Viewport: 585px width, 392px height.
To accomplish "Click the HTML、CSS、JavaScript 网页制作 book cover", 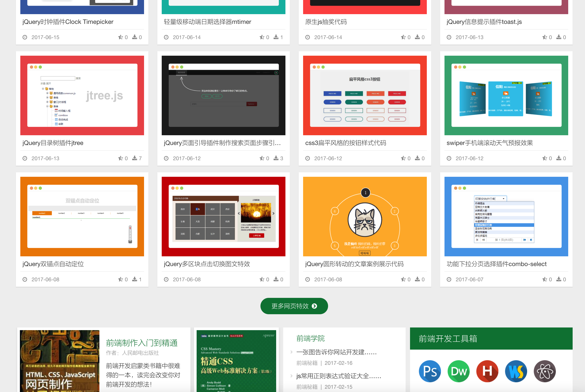I will 59,361.
